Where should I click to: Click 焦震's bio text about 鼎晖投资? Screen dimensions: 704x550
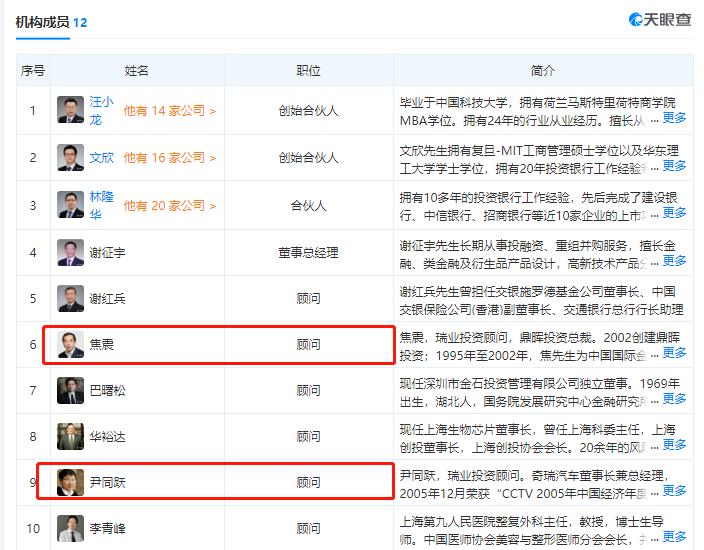(x=540, y=346)
